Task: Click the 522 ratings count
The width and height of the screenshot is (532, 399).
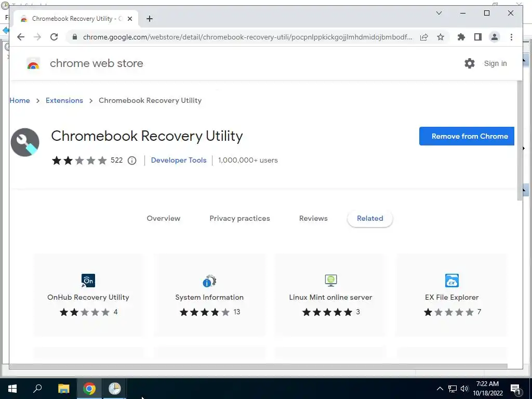Action: point(116,160)
